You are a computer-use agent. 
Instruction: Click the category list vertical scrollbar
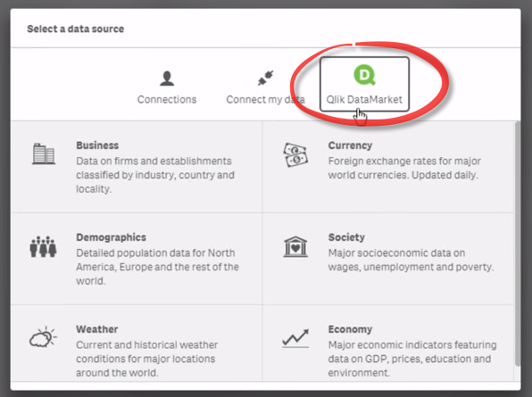click(518, 243)
